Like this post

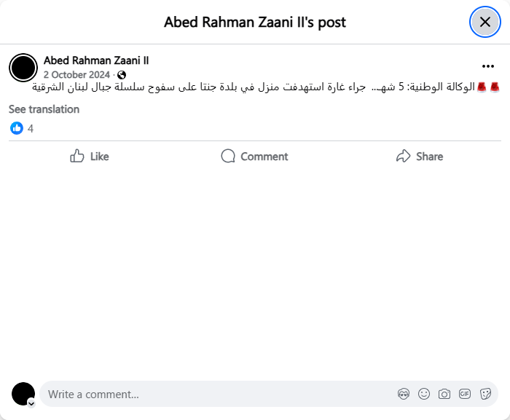point(90,156)
